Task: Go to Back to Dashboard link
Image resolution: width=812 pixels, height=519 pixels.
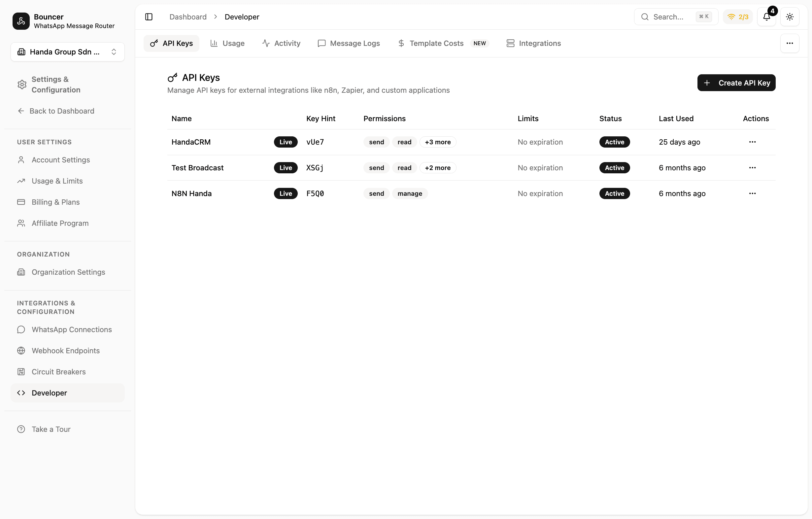Action: (56, 111)
